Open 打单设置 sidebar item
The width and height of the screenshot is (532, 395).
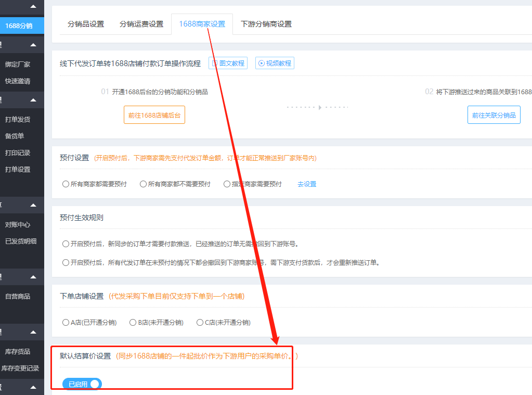[18, 169]
